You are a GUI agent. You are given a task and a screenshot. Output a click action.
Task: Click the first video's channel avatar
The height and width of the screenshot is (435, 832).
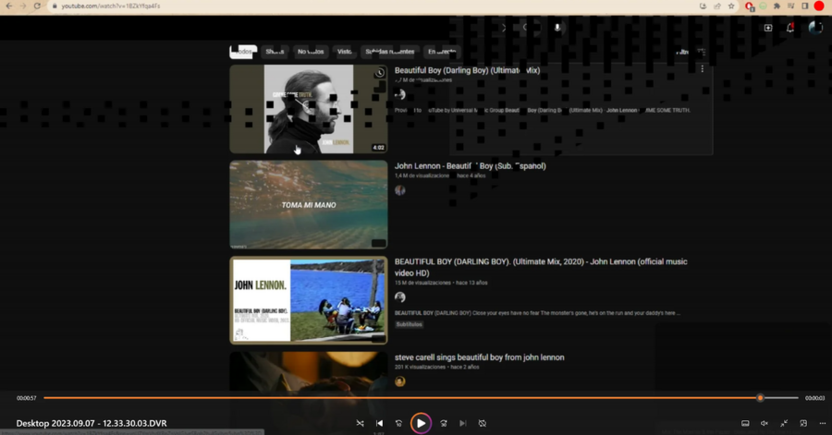(x=400, y=94)
